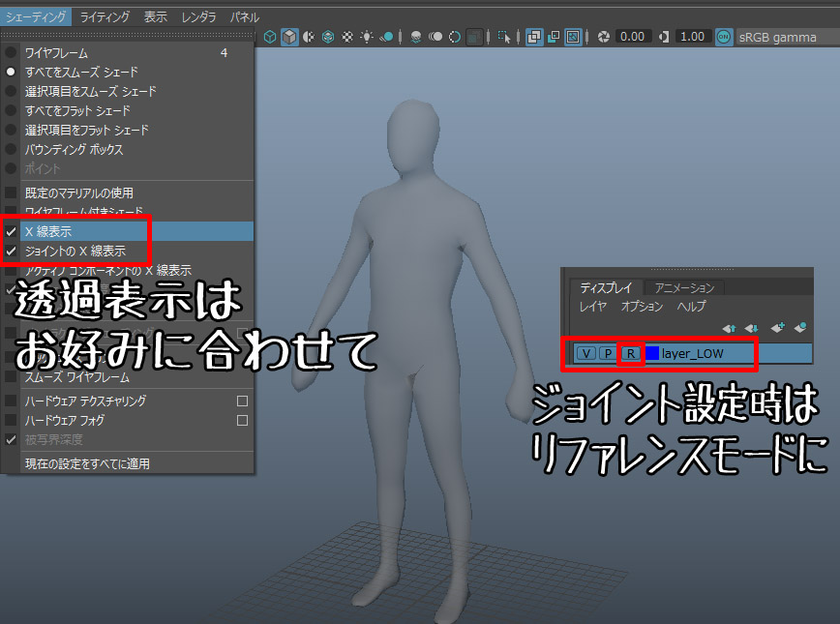Image resolution: width=840 pixels, height=624 pixels.
Task: Toggle Multisample Anti-aliasing ring icon
Action: [454, 37]
